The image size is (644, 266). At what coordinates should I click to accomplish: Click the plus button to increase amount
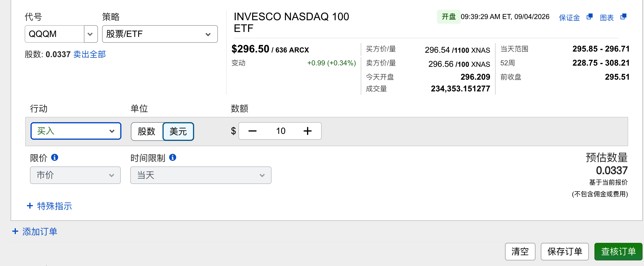(307, 131)
